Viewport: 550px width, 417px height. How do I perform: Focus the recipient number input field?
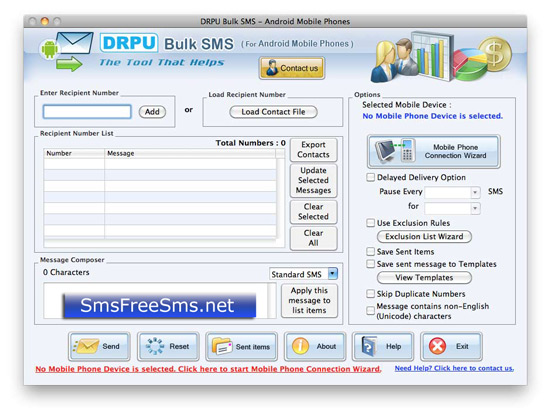point(87,112)
